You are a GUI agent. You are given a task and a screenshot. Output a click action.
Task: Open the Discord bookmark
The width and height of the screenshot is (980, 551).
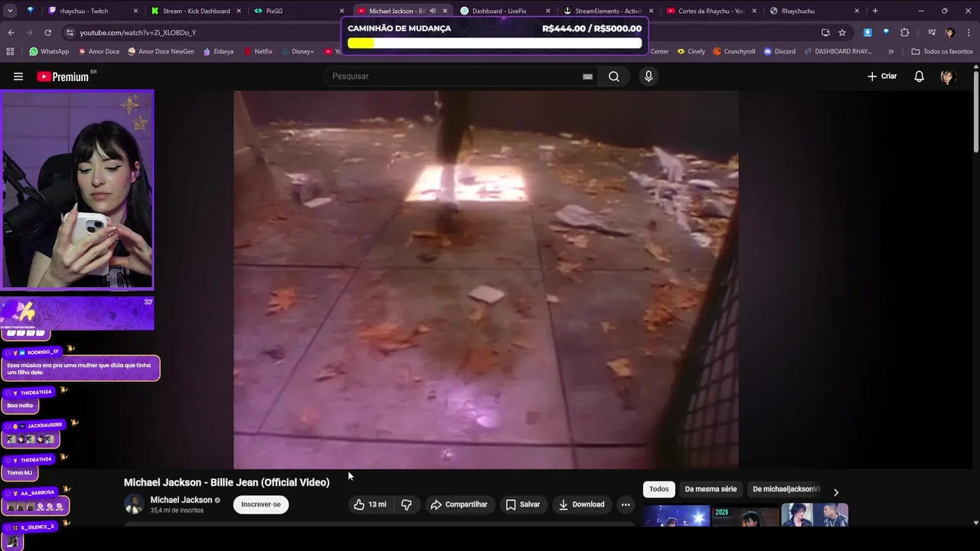pos(779,51)
